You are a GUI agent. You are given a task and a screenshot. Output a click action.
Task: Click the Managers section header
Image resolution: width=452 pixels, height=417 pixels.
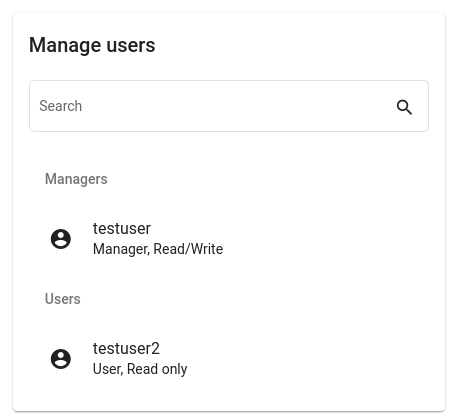point(76,179)
